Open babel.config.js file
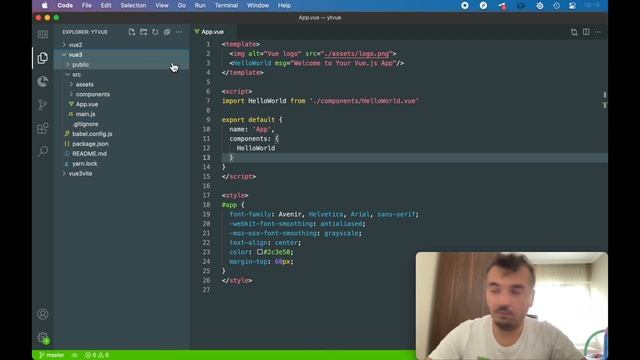The width and height of the screenshot is (640, 360). pyautogui.click(x=121, y=134)
